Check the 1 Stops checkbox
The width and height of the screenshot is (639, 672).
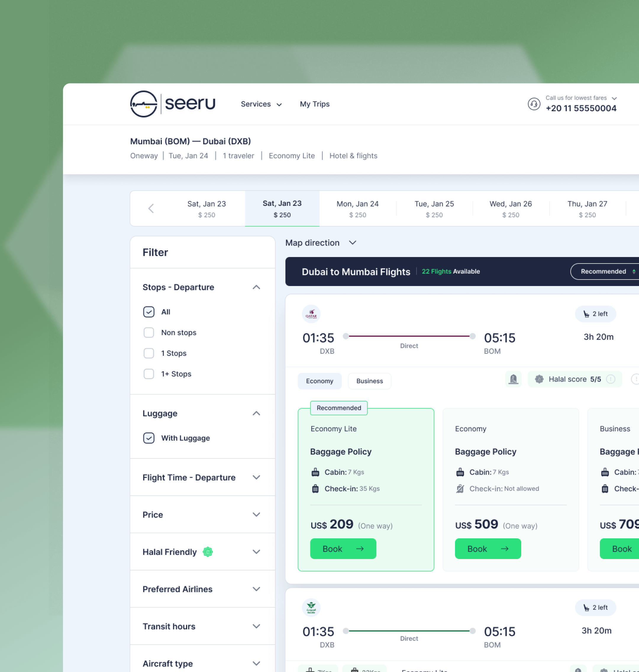click(149, 353)
